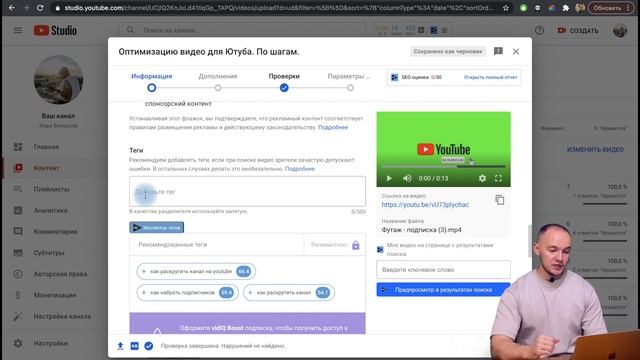Open the help question mark icon
Image resolution: width=640 pixels, height=360 pixels.
pos(539,30)
